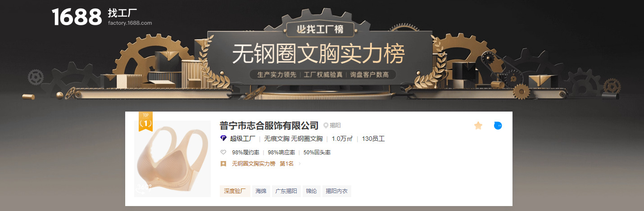The width and height of the screenshot is (644, 211).
Task: Click the TOP 1 ribbon badge
Action: pos(145,121)
